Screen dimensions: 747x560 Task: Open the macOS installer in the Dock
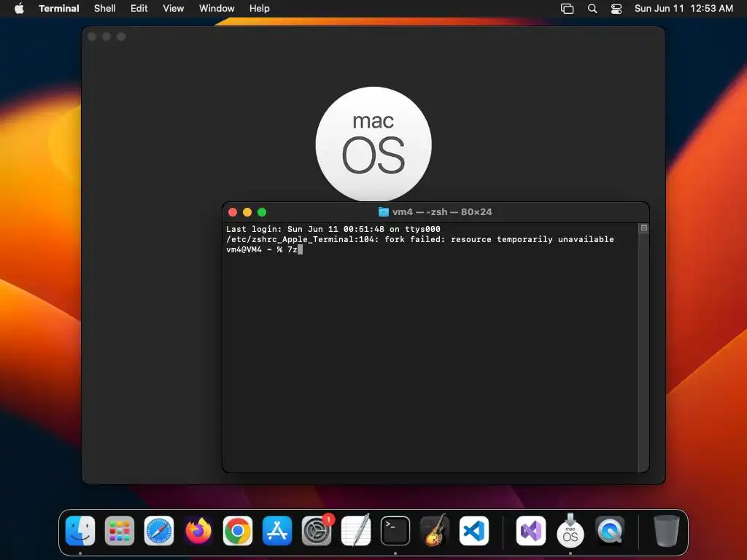(x=570, y=531)
